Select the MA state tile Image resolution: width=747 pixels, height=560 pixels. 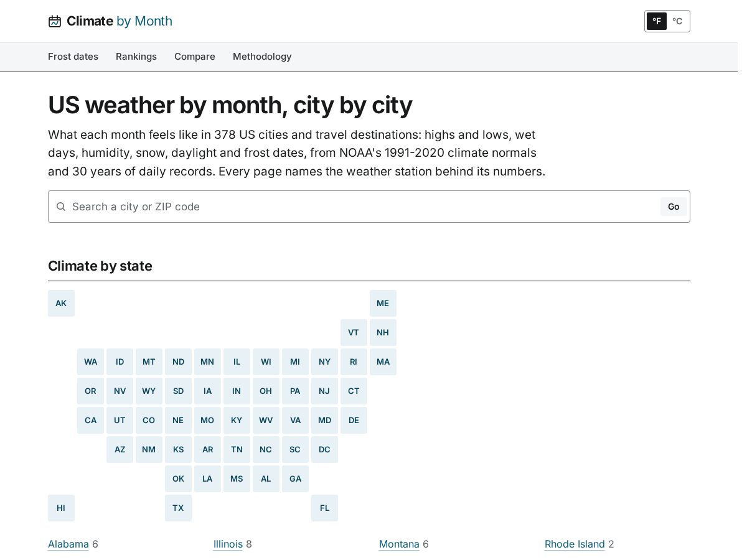(383, 362)
